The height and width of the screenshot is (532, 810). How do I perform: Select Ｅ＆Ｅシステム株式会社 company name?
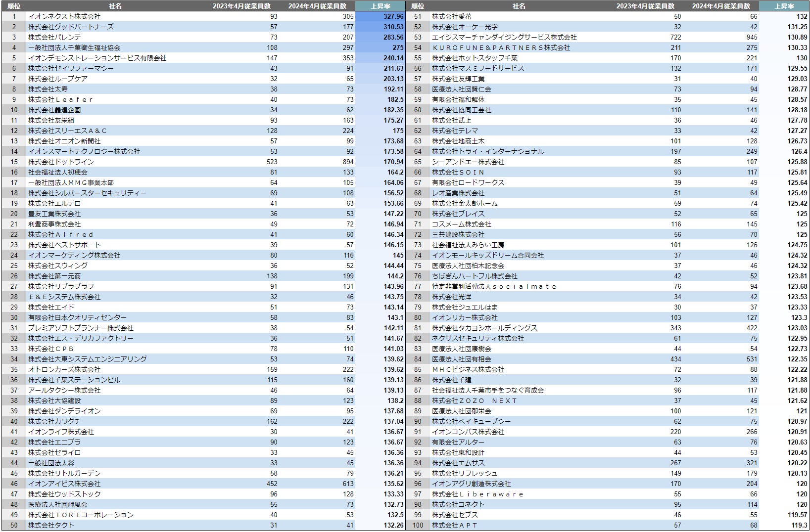point(64,297)
